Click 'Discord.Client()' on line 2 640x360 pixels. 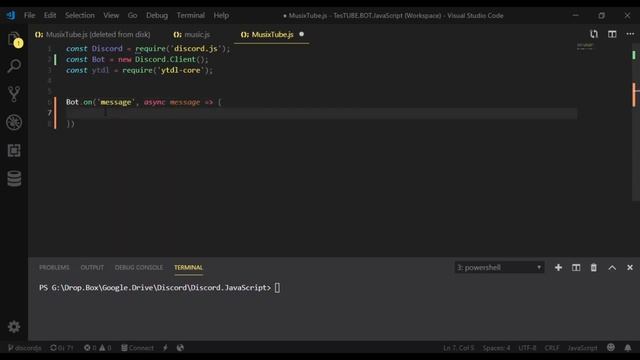(171, 60)
